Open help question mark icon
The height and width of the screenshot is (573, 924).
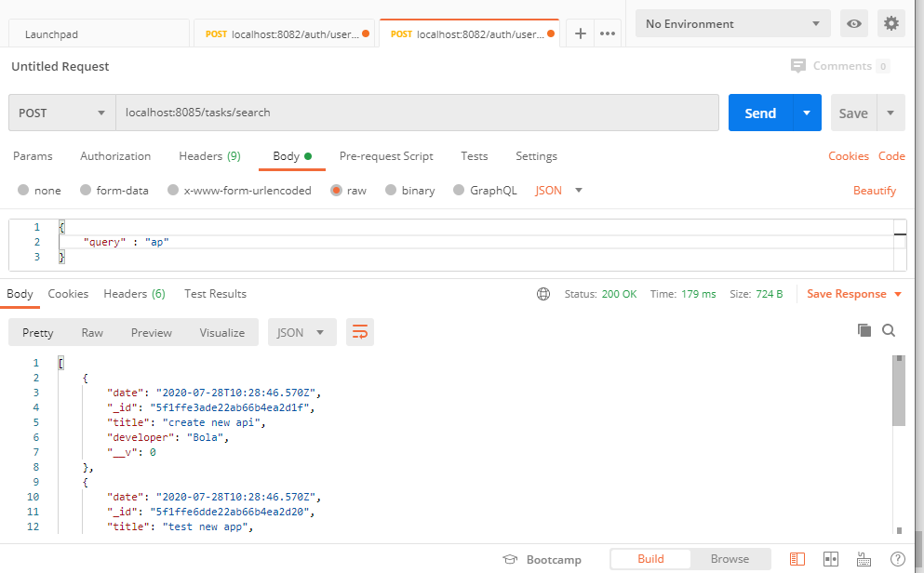[898, 559]
